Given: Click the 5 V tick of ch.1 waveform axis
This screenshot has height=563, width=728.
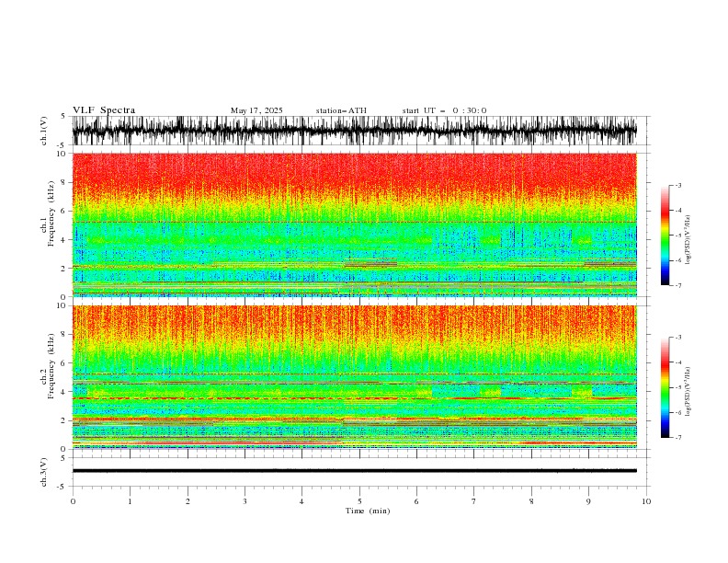Looking at the screenshot, I should (x=63, y=117).
